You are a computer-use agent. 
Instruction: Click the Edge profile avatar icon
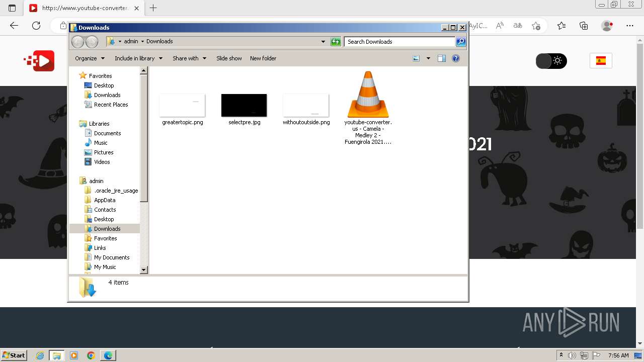point(607,26)
